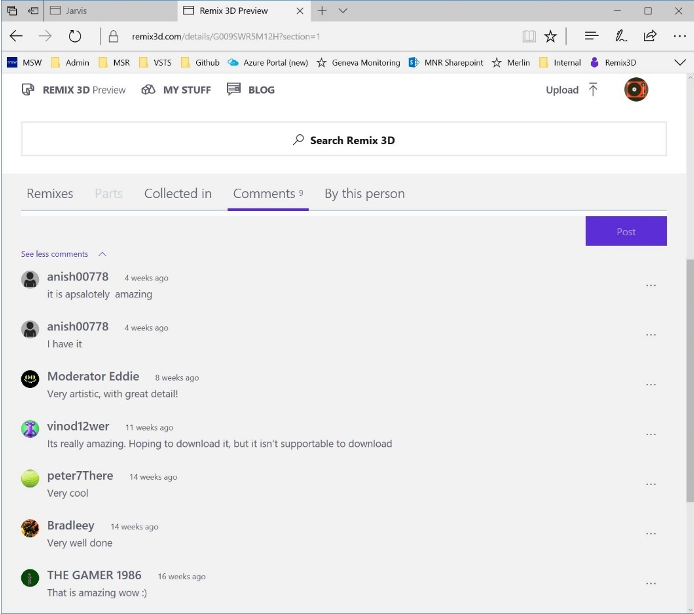
Task: Open the MY STUFF link
Action: pyautogui.click(x=178, y=90)
